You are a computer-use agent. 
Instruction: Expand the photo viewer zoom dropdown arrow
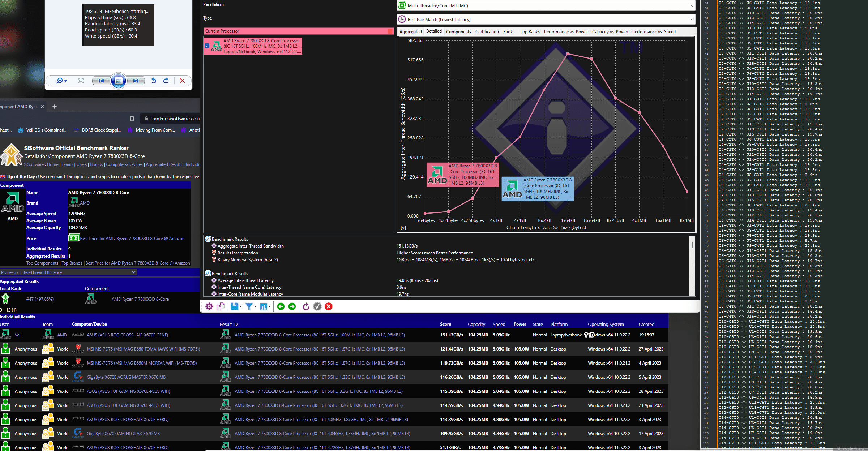tap(66, 81)
